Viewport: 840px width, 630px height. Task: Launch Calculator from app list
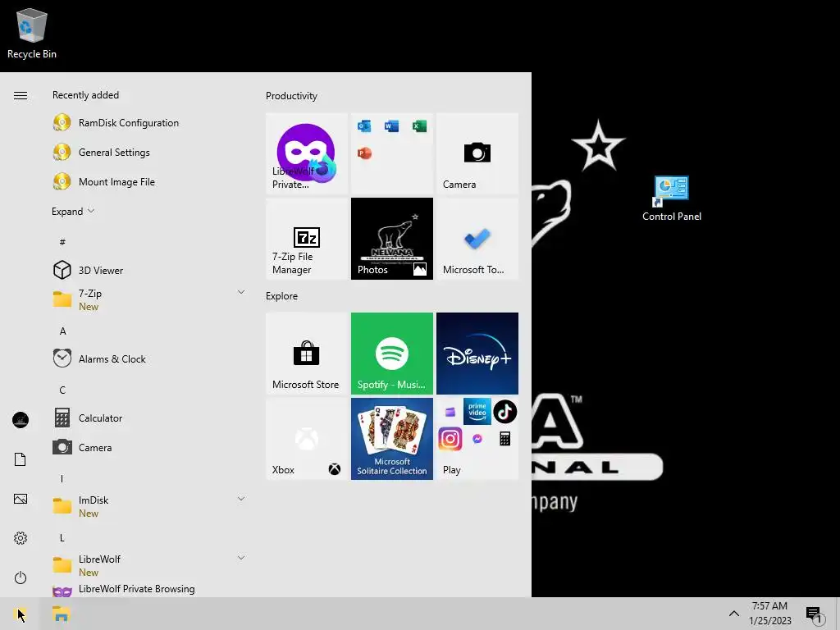pos(148,418)
